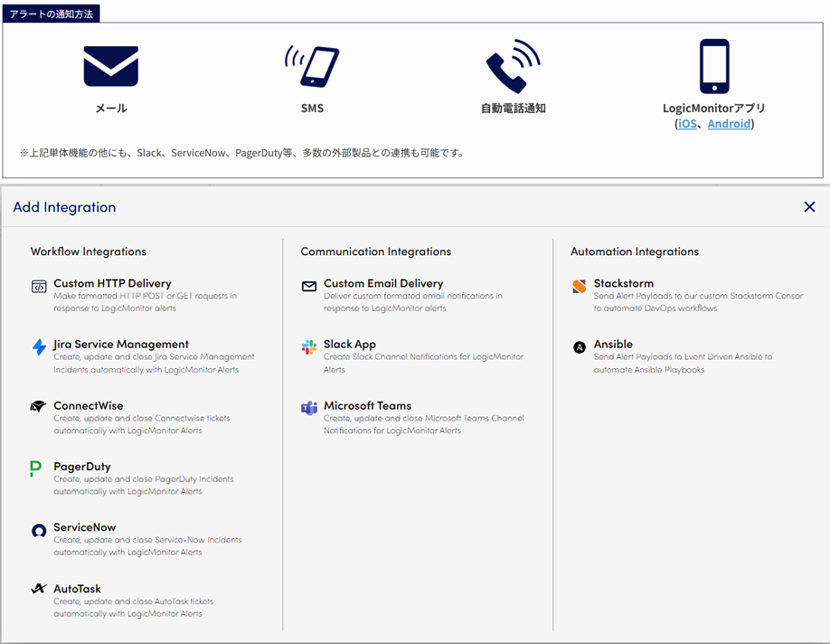Click 'Deliver custom formated email notifications' description
This screenshot has height=644, width=830.
[x=413, y=302]
